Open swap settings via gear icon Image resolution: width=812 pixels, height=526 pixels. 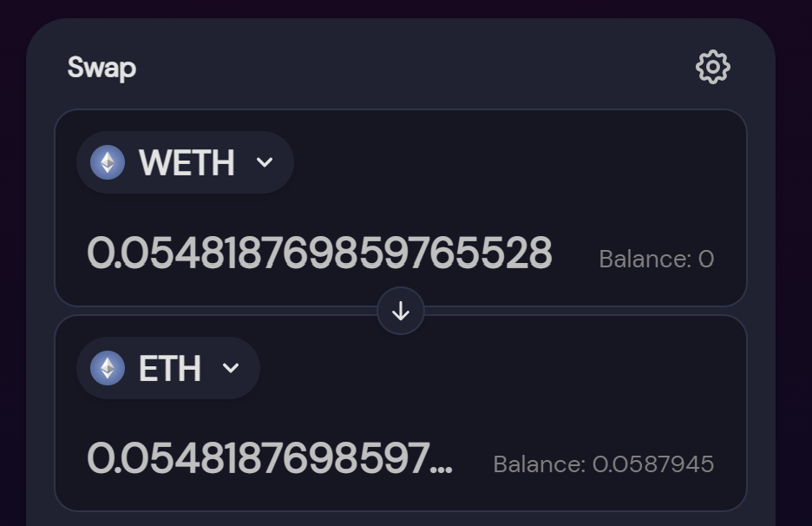[712, 67]
